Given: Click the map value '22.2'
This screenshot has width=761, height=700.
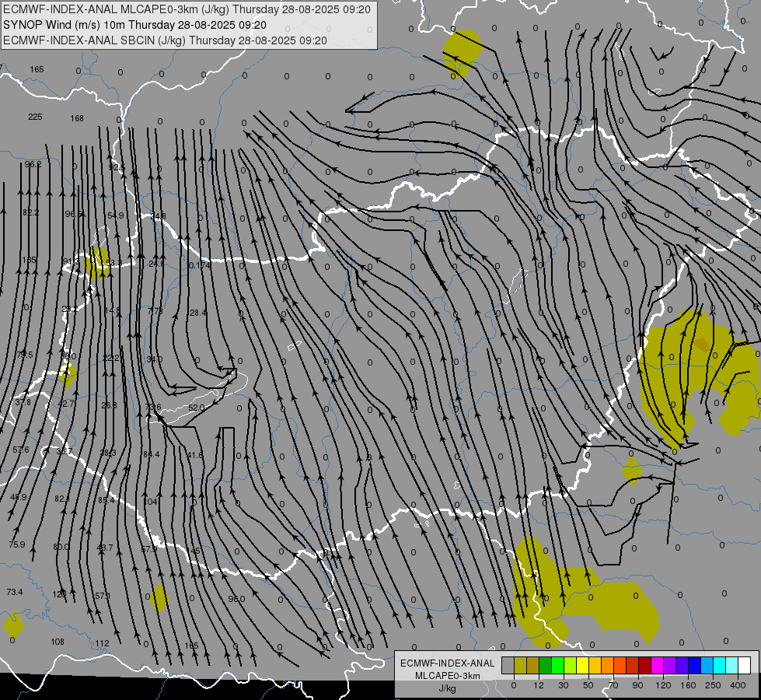Looking at the screenshot, I should point(111,358).
